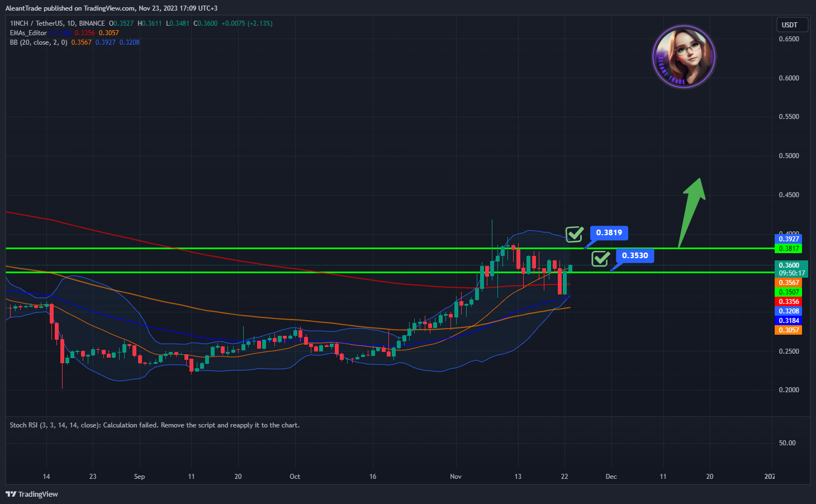
Task: Click the 0.6000 price axis label
Action: click(x=789, y=78)
